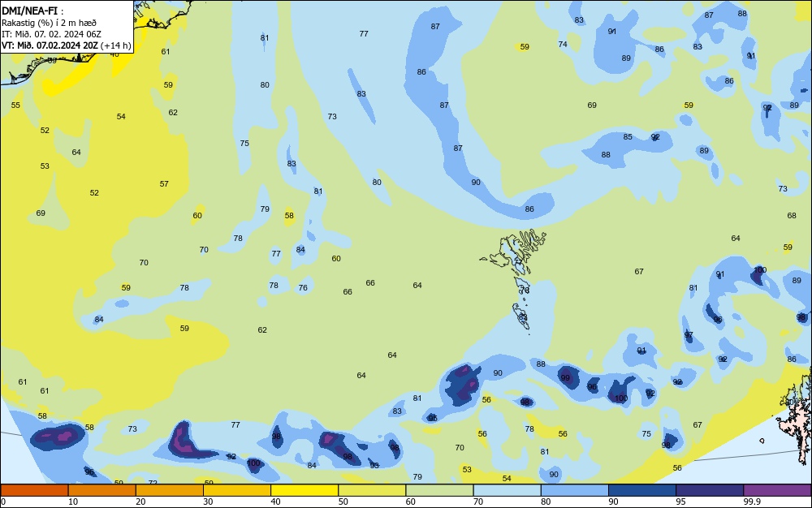Click the '30' scale label in legend

click(x=208, y=502)
